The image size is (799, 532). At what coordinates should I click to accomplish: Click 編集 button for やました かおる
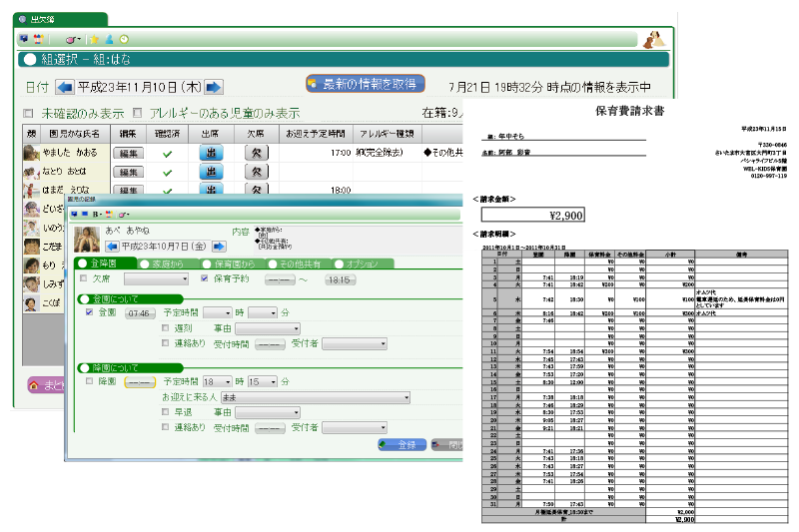click(129, 154)
